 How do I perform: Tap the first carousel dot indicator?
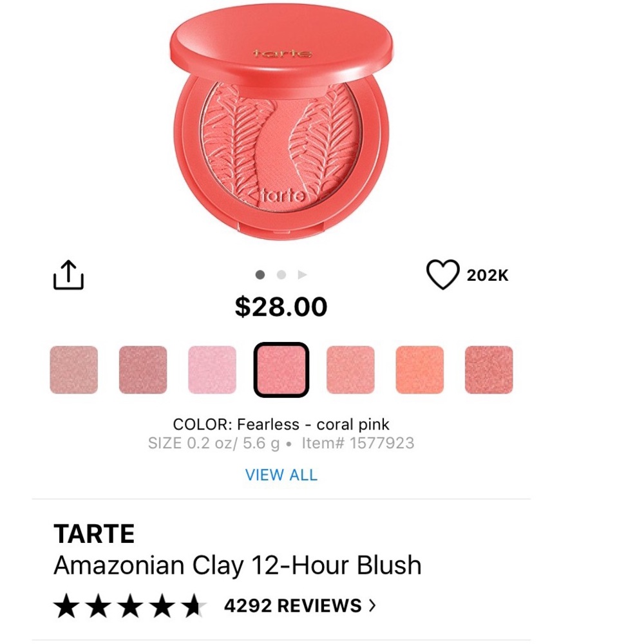(x=260, y=274)
